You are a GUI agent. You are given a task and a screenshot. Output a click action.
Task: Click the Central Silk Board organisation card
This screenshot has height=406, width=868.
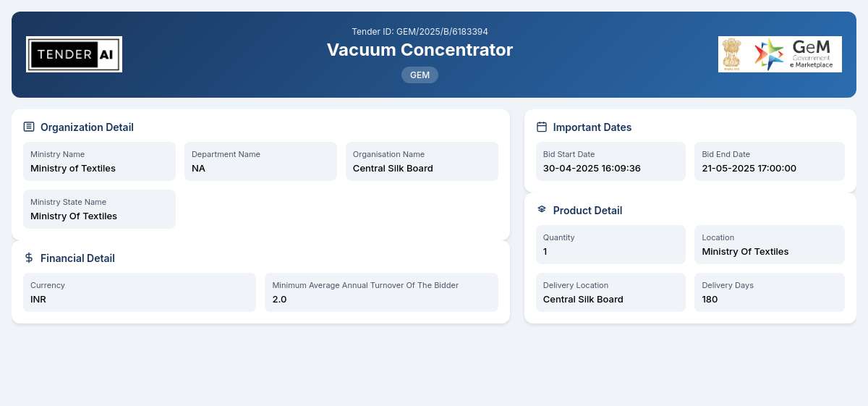tap(422, 161)
